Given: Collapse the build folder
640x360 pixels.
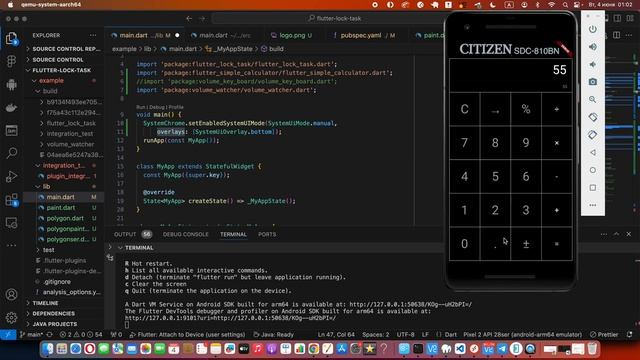Looking at the screenshot, I should [63, 91].
